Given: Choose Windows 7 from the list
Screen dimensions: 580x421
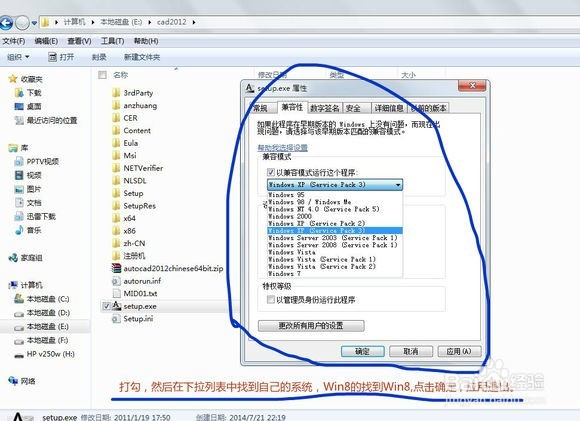Looking at the screenshot, I should [335, 274].
